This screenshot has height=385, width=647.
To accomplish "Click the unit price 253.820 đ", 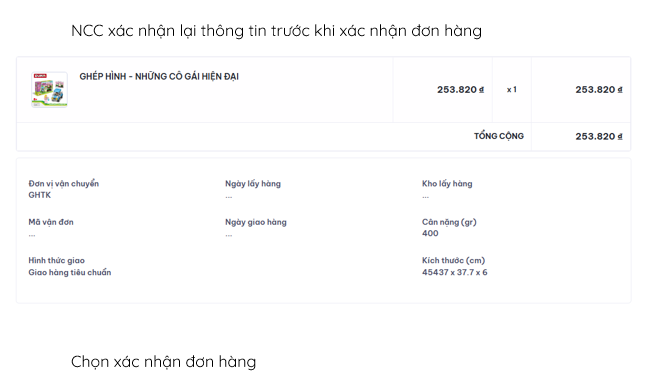I will point(460,90).
